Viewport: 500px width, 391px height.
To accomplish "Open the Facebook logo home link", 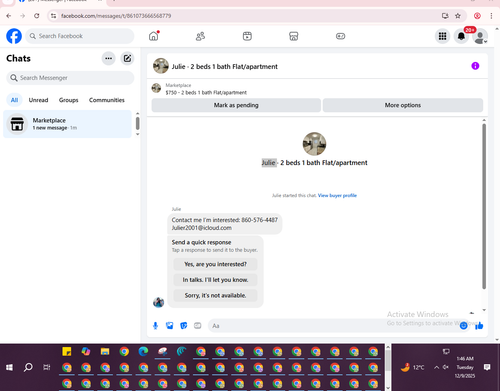I will (x=14, y=36).
